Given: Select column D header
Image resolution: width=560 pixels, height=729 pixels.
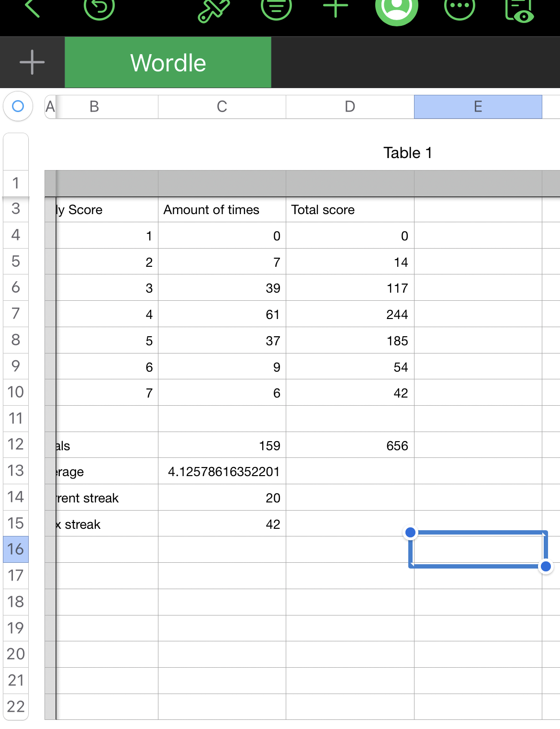Looking at the screenshot, I should [x=350, y=106].
